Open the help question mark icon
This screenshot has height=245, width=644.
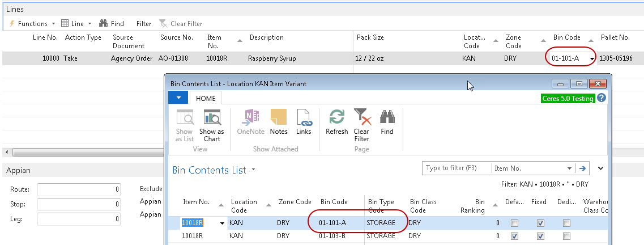pyautogui.click(x=602, y=98)
